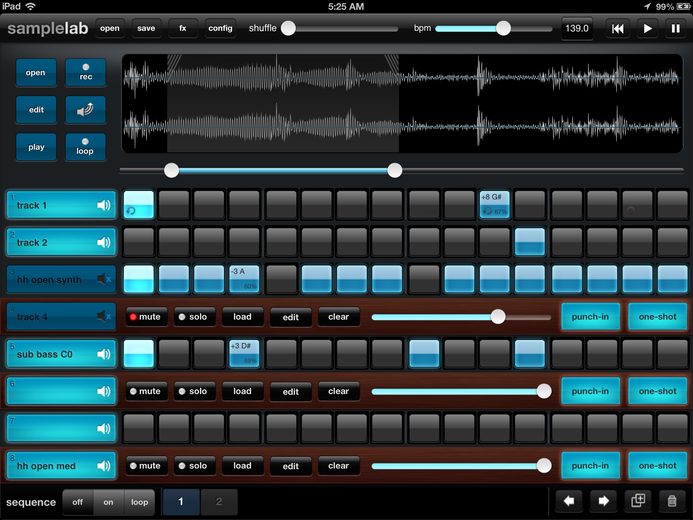Click the speaker export icon beside edit
The height and width of the screenshot is (520, 693).
85,110
